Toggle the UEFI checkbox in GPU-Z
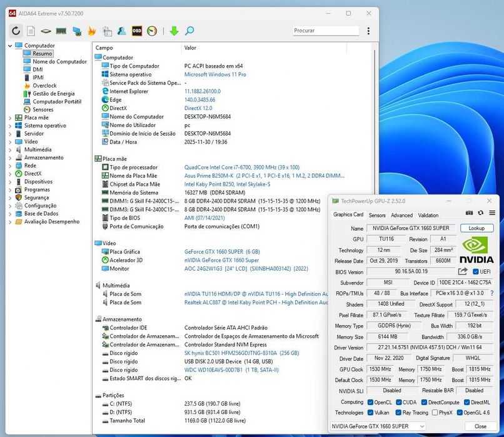This screenshot has width=504, height=437. [x=476, y=271]
